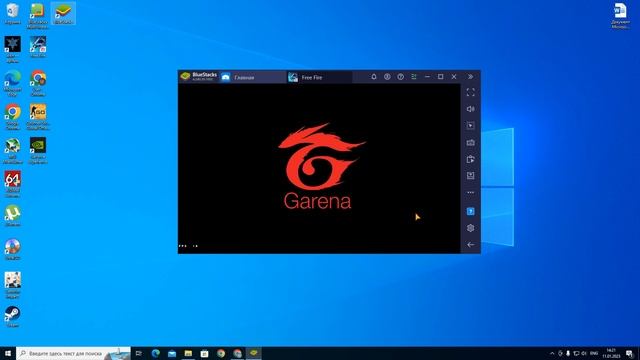Open Task View on the taskbar
This screenshot has height=360, width=640.
point(139,353)
